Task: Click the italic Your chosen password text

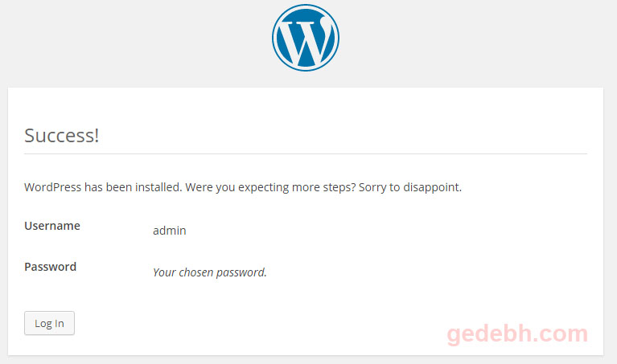Action: point(210,272)
